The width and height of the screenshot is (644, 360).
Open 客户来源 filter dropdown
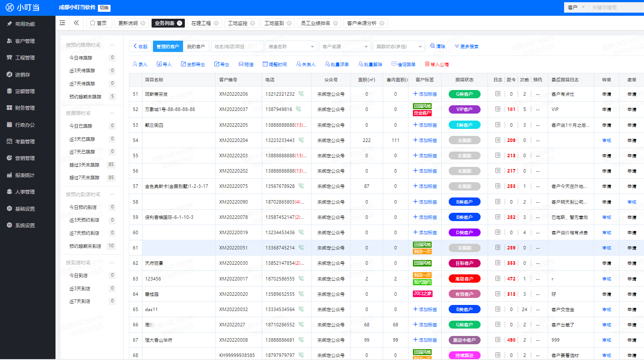(x=345, y=46)
